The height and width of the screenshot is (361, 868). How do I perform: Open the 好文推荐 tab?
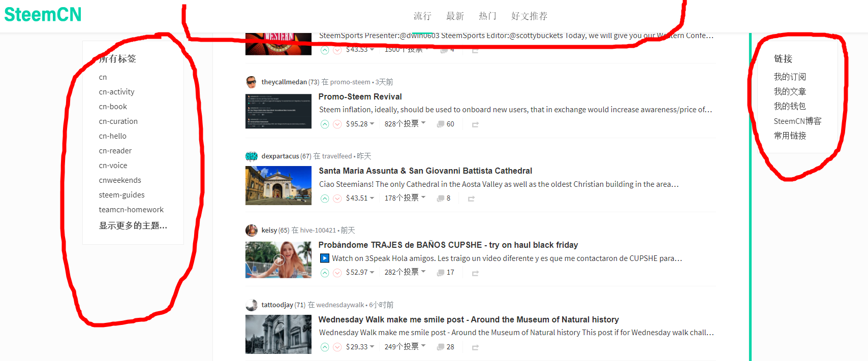coord(529,16)
